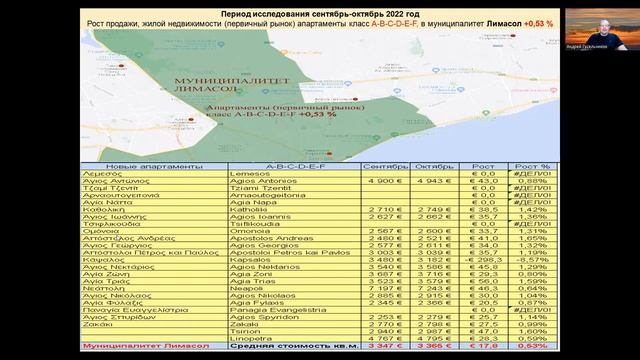Select the 'Agios Ioannis' cell
The image size is (640, 360).
(295, 217)
